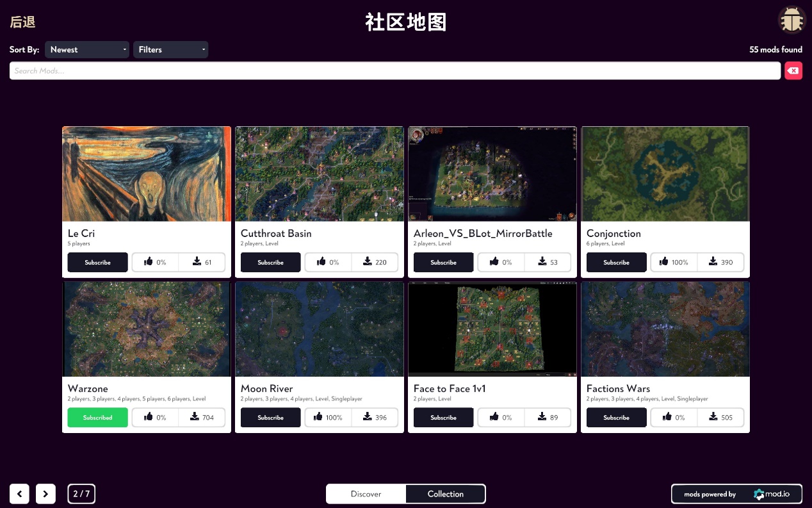The image size is (812, 508).
Task: Click the 2 / 7 page indicator
Action: pos(81,494)
